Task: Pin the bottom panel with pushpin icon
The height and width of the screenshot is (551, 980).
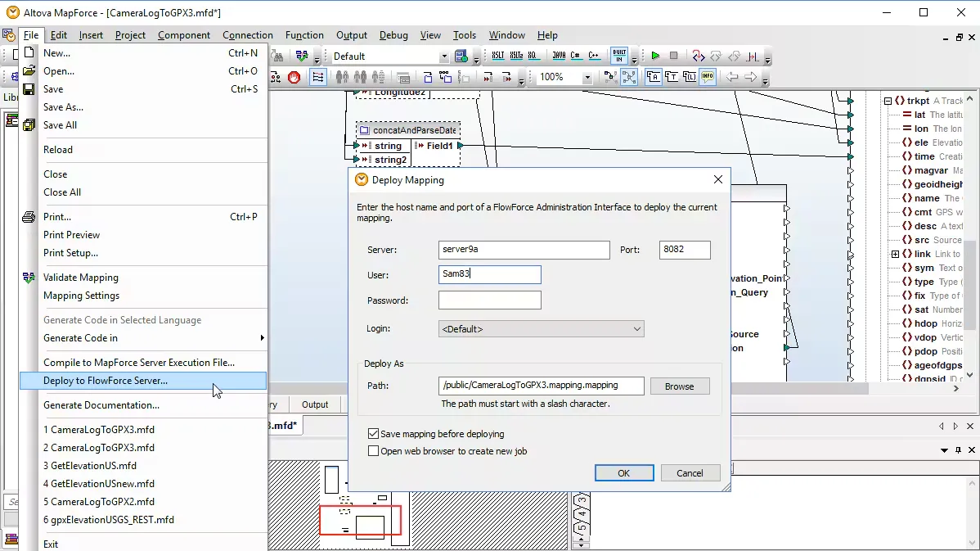Action: coord(958,450)
